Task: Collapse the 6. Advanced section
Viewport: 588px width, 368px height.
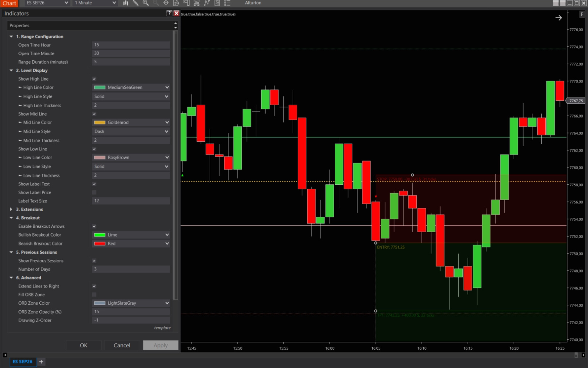Action: click(x=11, y=278)
